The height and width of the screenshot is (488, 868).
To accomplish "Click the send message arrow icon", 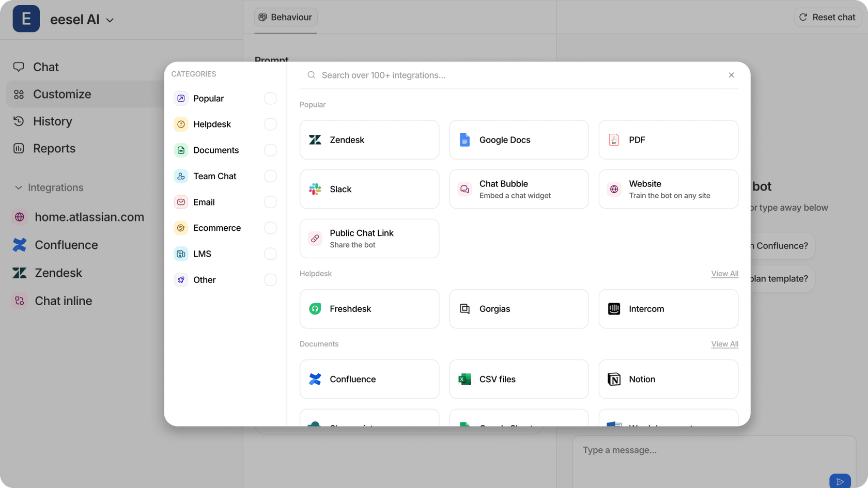I will click(x=840, y=481).
